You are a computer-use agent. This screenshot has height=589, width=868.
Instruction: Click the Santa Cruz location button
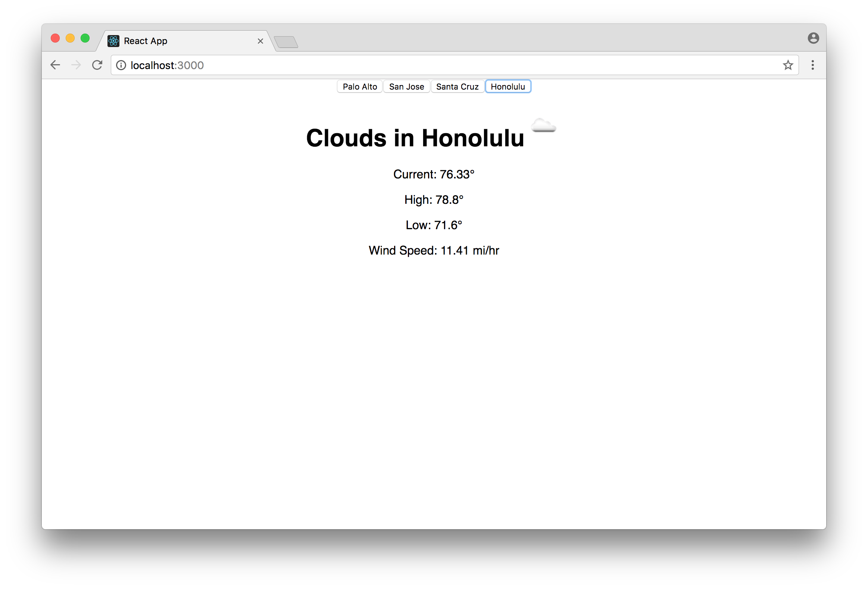[x=457, y=86]
